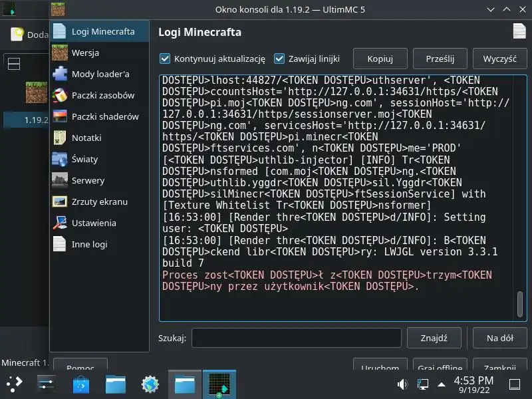Clear the log with Wyczyść
Image resolution: width=532 pixels, height=399 pixels.
coord(500,59)
